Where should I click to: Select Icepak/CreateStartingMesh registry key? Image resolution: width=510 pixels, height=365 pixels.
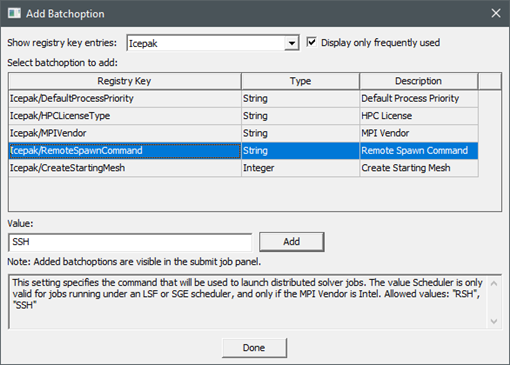coord(125,168)
